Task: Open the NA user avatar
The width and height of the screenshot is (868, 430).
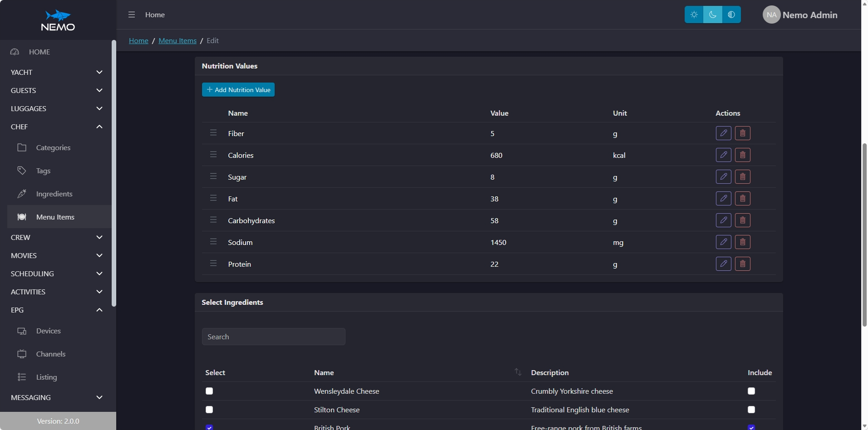Action: click(x=771, y=15)
